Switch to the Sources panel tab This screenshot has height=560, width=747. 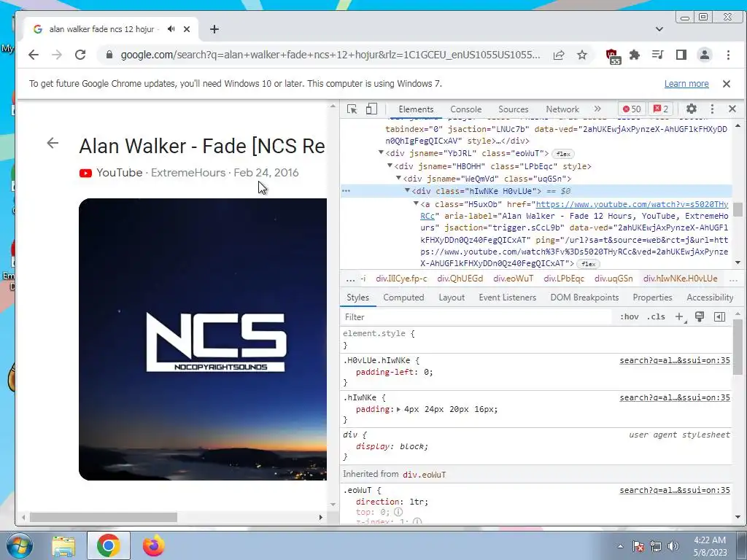[513, 109]
